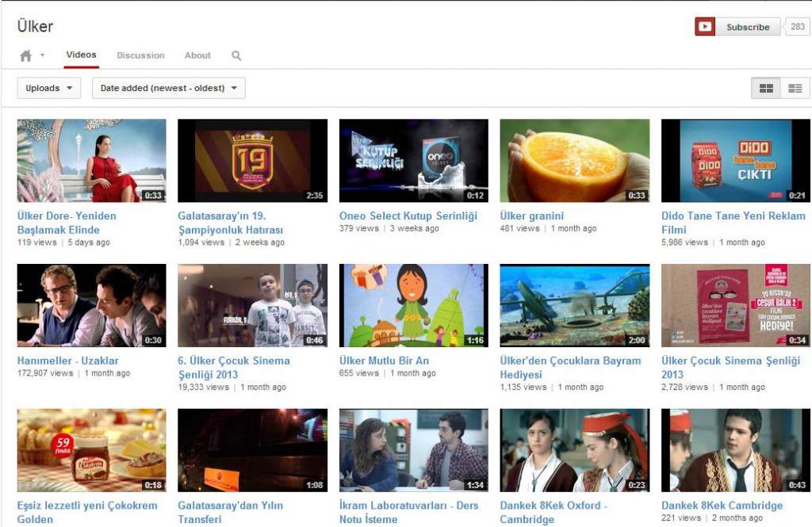Select the Videos tab
Screen dimensions: 812x527
click(x=82, y=55)
